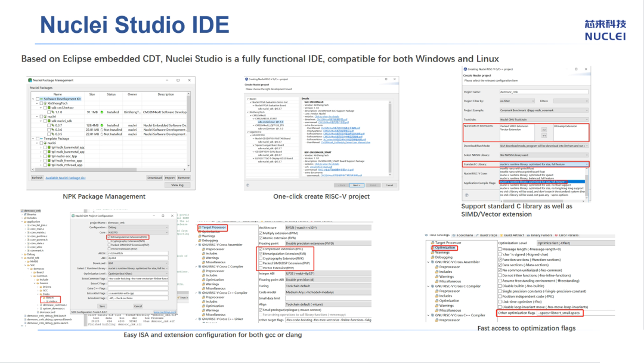This screenshot has height=363, width=644.
Task: Click the core_main.c file icon
Action: 29,229
